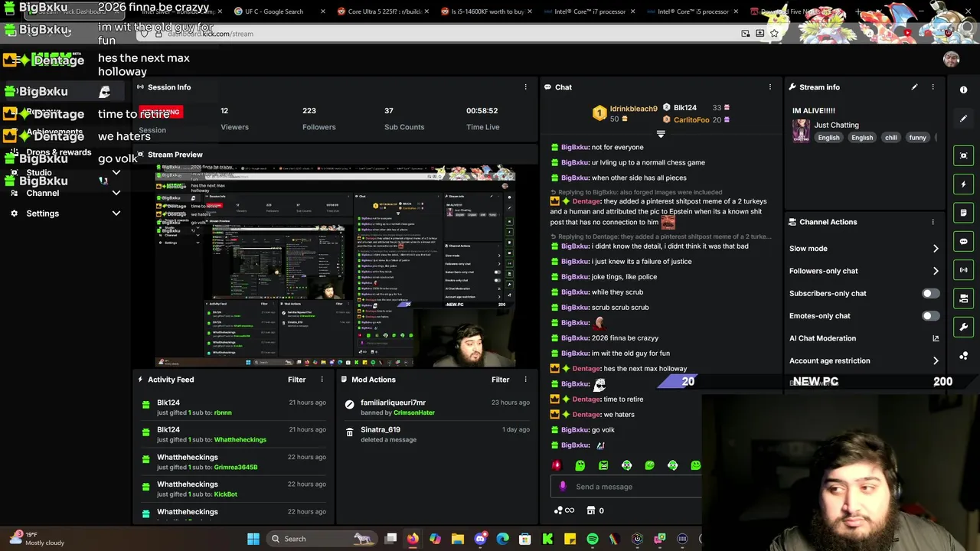This screenshot has width=980, height=551.
Task: Open the Mod Actions three-dot menu
Action: [525, 380]
